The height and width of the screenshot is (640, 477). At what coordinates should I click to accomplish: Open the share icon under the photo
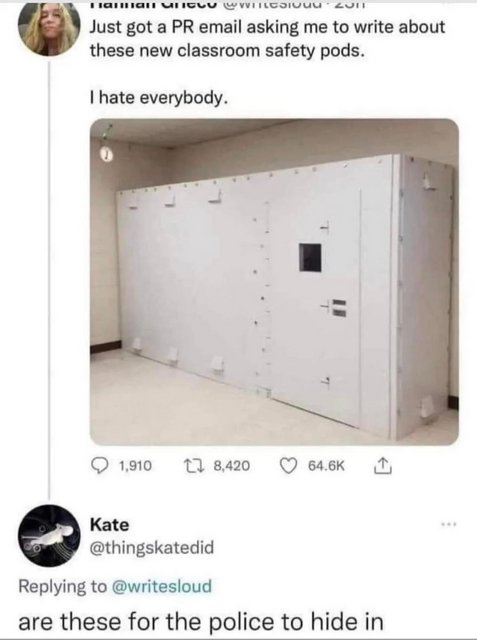pyautogui.click(x=383, y=466)
